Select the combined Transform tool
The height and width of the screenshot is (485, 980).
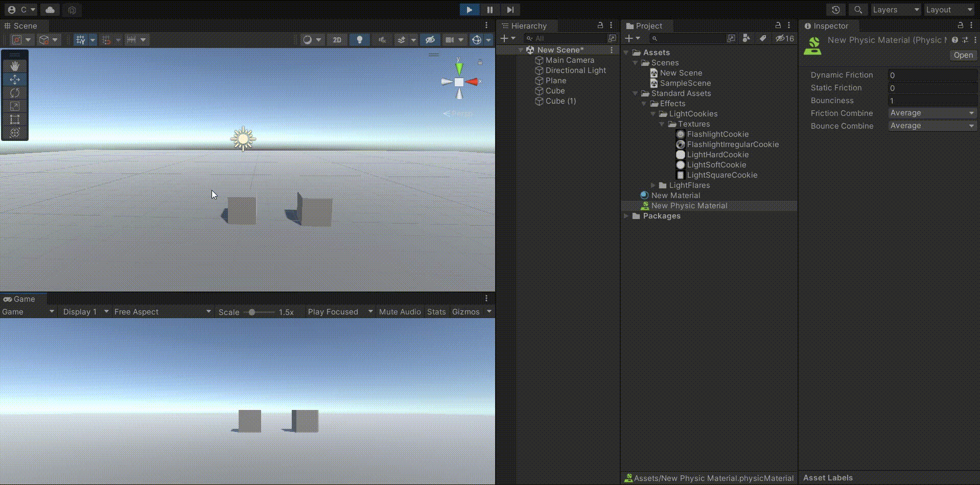[x=15, y=133]
